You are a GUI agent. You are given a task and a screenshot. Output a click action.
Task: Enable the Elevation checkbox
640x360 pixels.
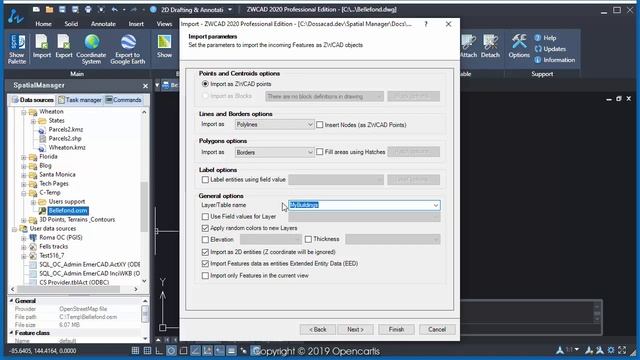[205, 239]
